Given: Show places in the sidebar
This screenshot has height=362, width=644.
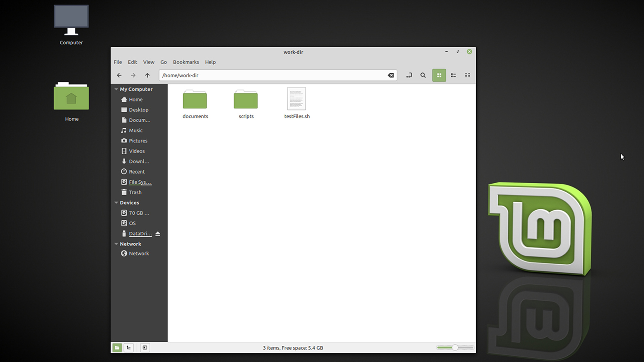Looking at the screenshot, I should [117, 348].
